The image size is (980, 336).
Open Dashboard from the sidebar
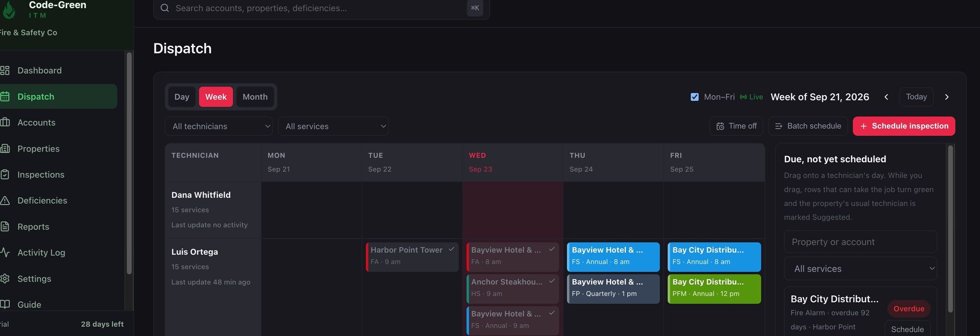point(58,71)
